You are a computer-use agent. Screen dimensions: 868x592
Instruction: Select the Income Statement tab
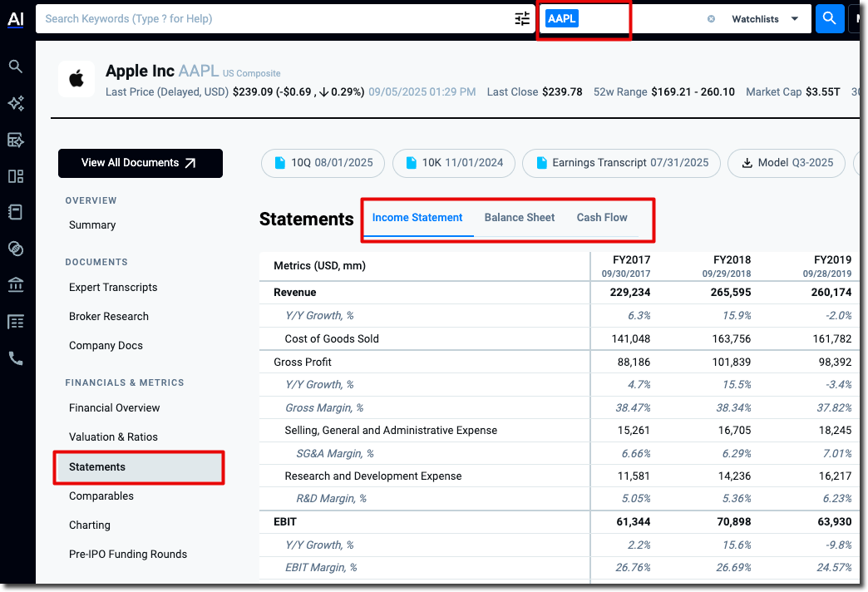pyautogui.click(x=417, y=218)
